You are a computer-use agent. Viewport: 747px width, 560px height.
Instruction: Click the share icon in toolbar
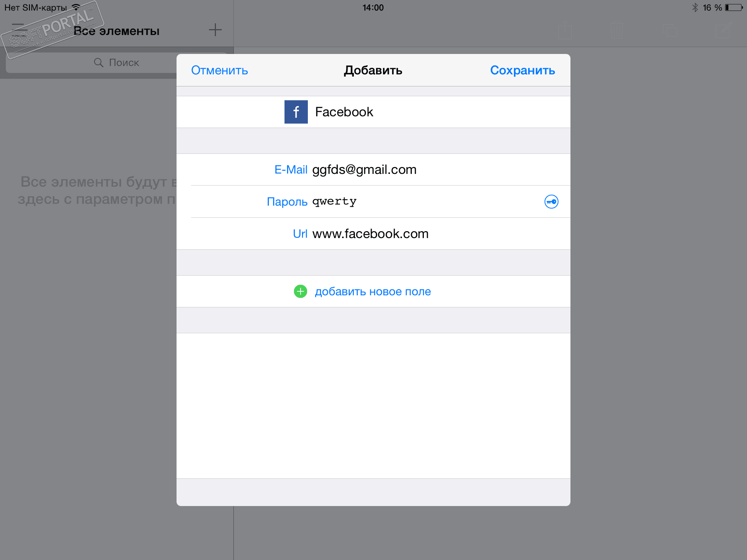pos(565,30)
